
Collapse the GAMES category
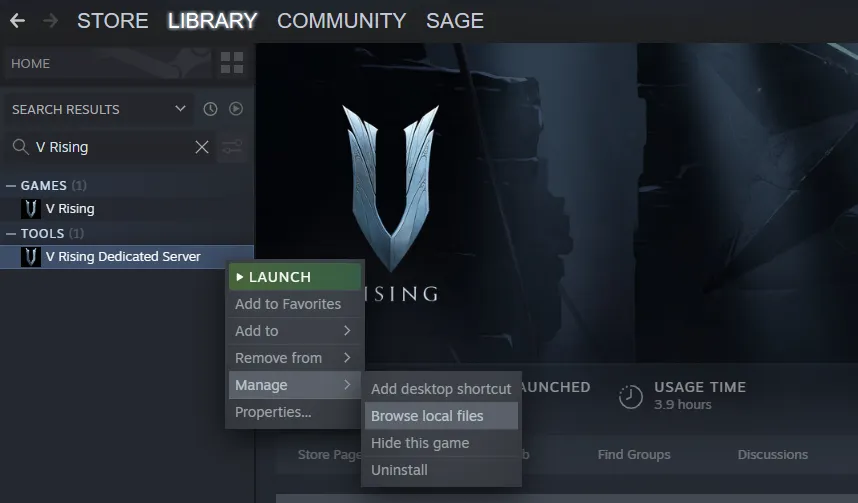pyautogui.click(x=11, y=186)
